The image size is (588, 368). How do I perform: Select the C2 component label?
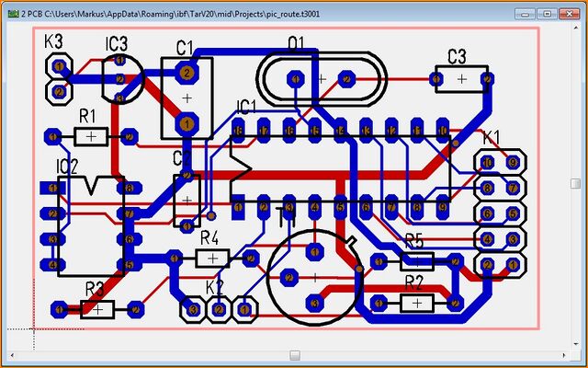point(182,159)
